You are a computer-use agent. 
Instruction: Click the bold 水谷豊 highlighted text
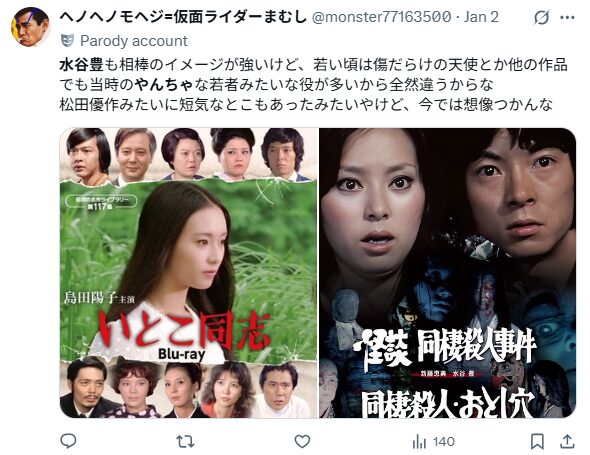[81, 65]
